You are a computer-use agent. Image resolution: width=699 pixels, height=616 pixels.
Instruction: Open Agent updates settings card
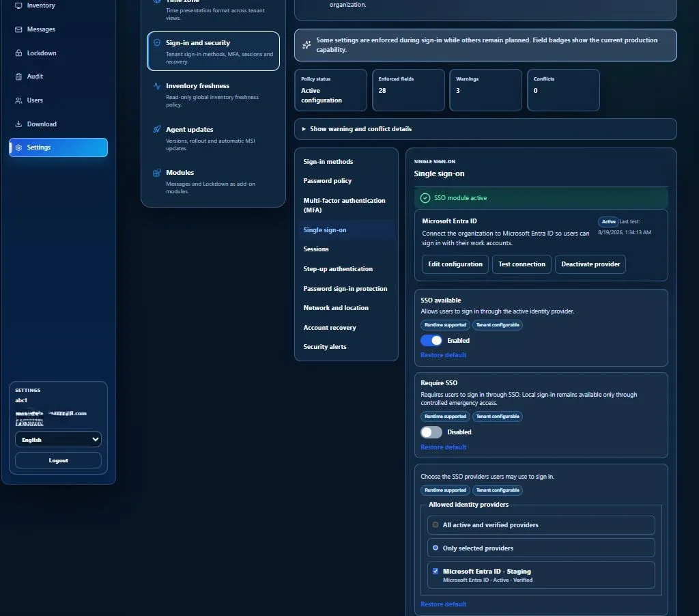coord(213,138)
